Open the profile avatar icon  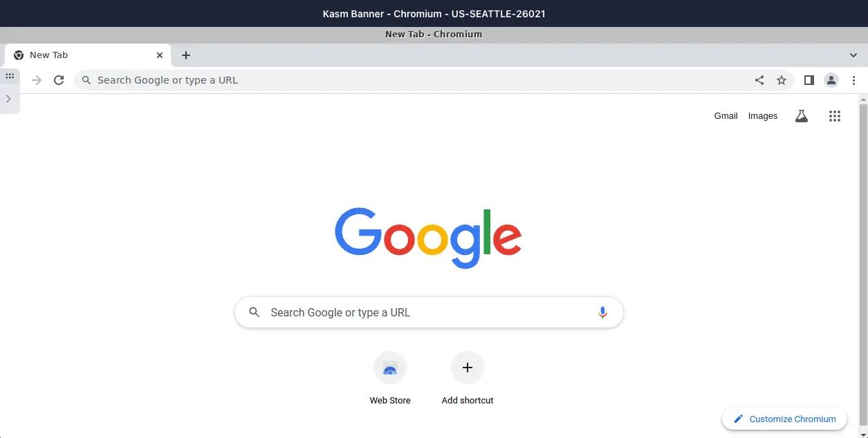point(831,80)
